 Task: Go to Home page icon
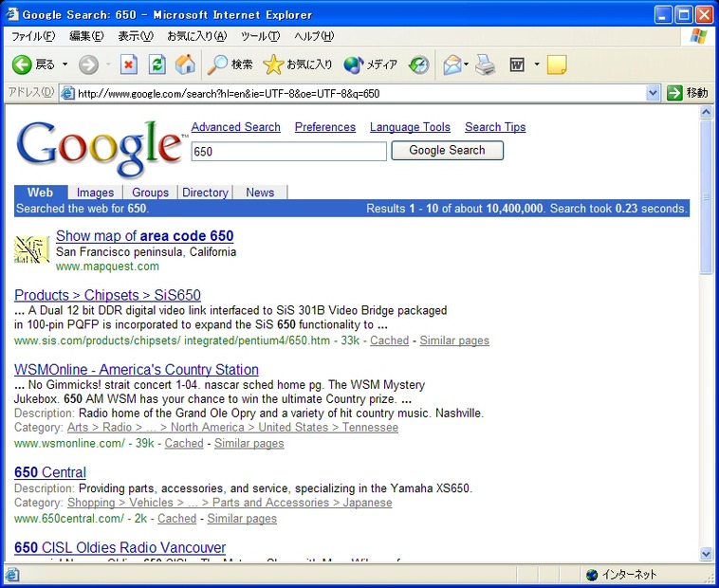pos(185,64)
